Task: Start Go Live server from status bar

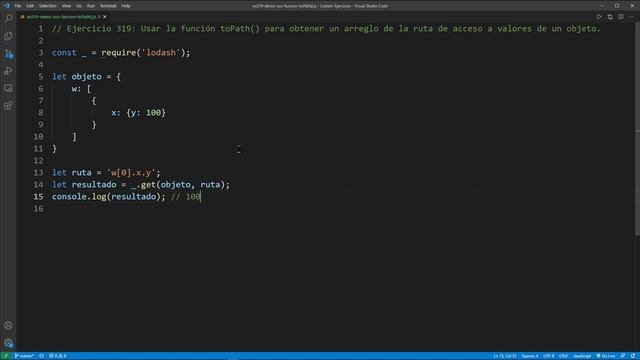Action: (606, 356)
